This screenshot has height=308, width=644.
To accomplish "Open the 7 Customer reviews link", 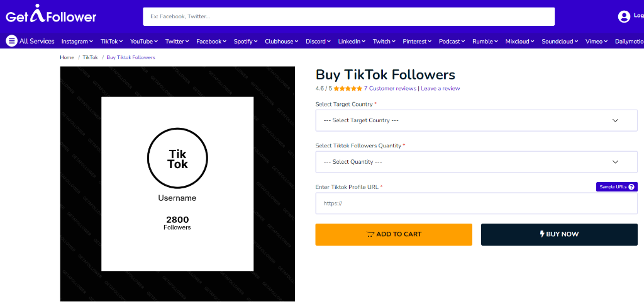I will coord(390,88).
